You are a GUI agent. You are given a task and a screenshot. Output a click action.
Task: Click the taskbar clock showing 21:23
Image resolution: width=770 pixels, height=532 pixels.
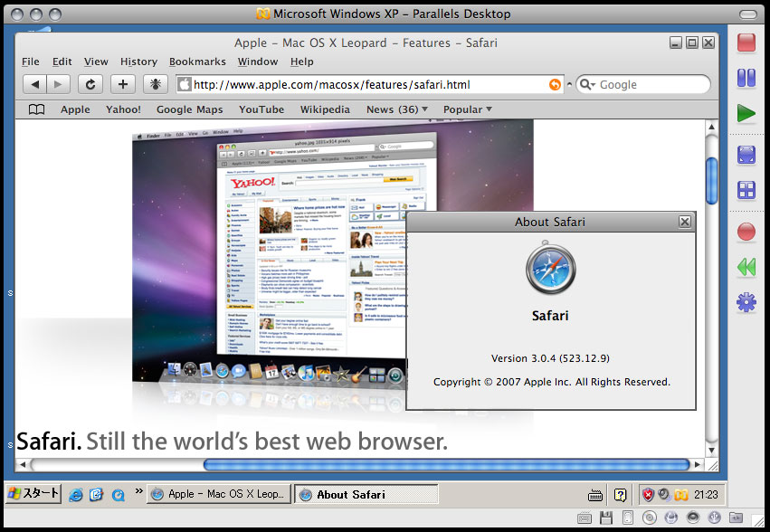click(706, 495)
